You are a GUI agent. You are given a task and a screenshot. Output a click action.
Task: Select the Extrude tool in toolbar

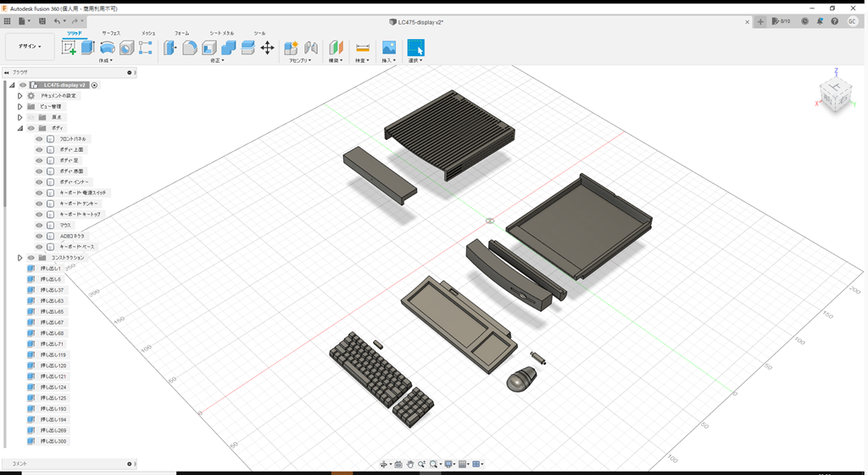87,47
